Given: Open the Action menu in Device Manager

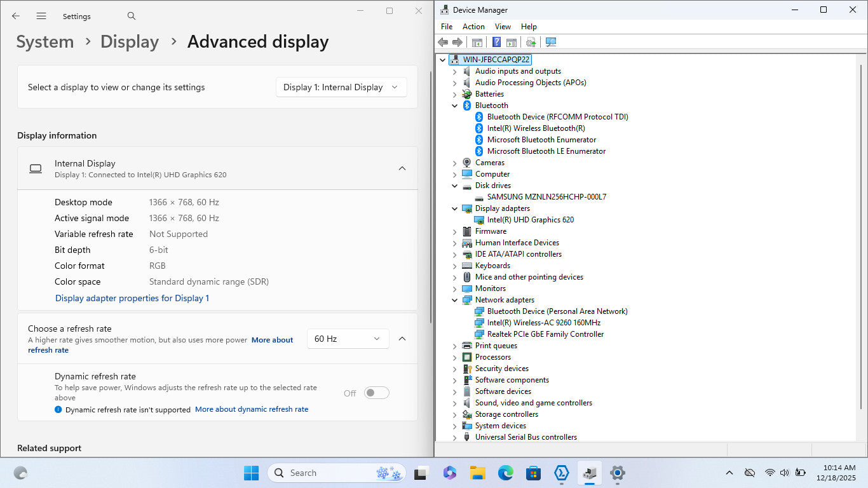Looking at the screenshot, I should click(x=473, y=27).
